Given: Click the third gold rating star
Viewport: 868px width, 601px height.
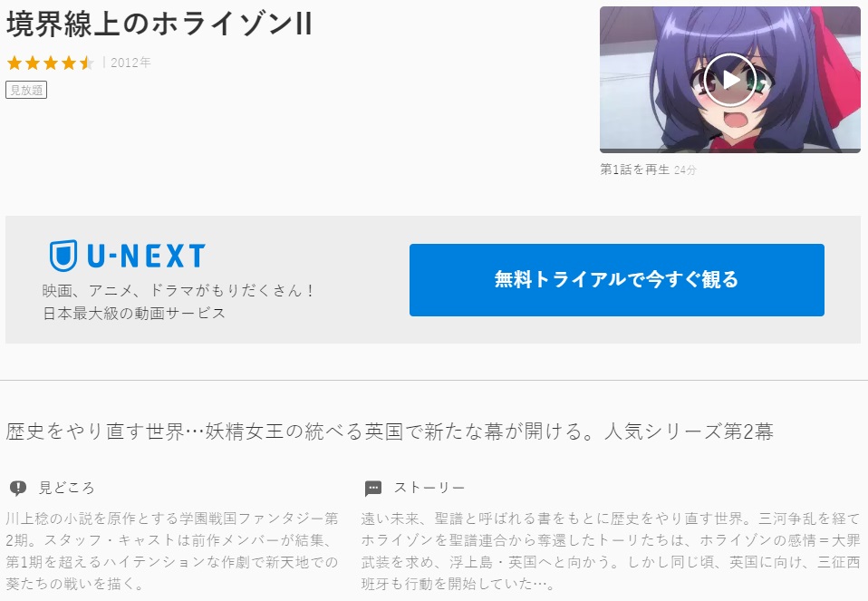Looking at the screenshot, I should (51, 63).
